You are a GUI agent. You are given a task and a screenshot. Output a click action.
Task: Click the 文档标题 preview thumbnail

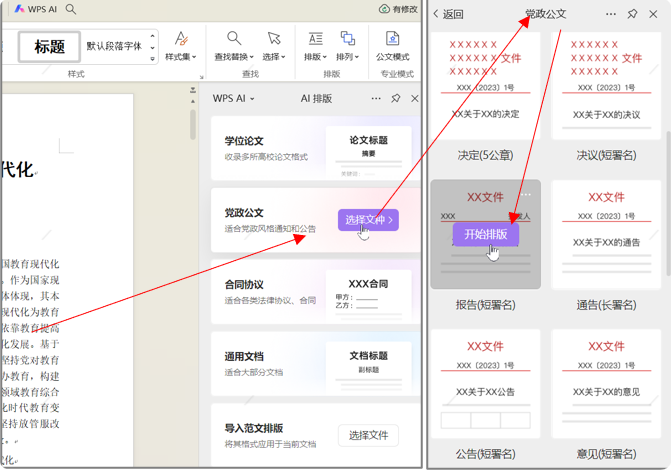(368, 368)
